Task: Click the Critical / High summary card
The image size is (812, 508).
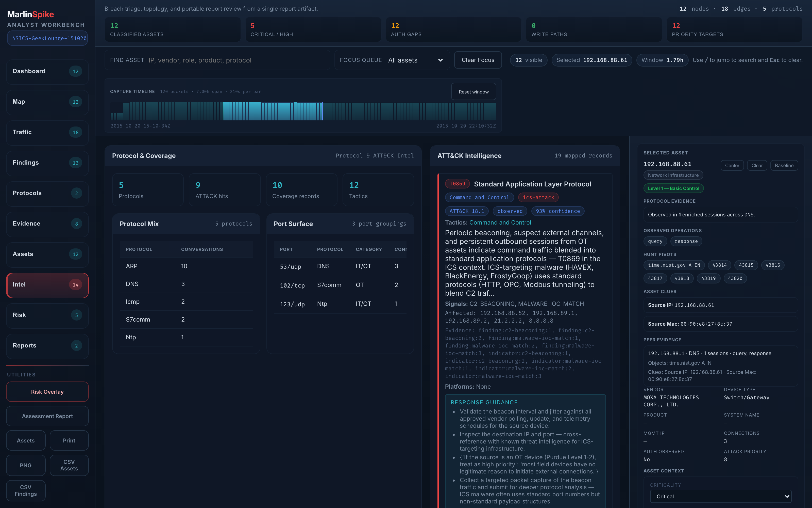Action: 313,29
